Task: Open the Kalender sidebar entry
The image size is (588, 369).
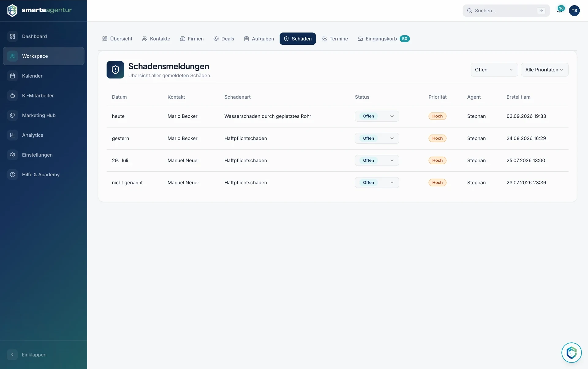Action: (43, 76)
